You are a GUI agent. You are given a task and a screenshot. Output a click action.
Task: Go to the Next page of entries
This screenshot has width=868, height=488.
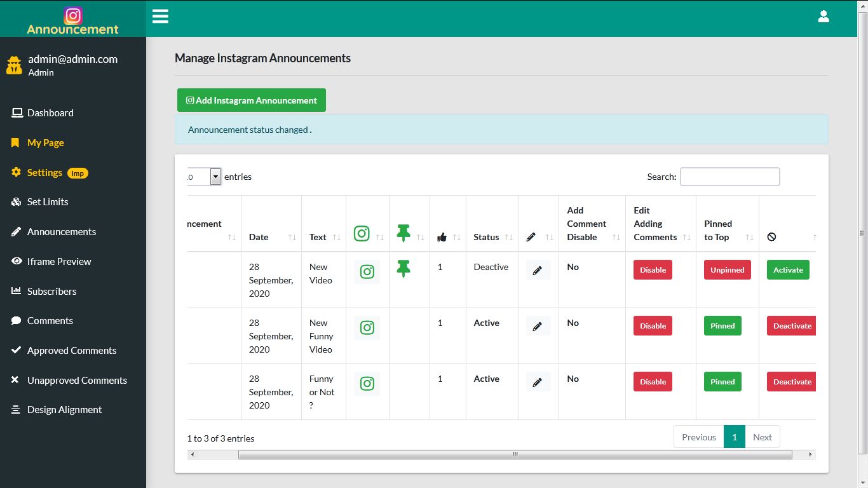click(763, 437)
